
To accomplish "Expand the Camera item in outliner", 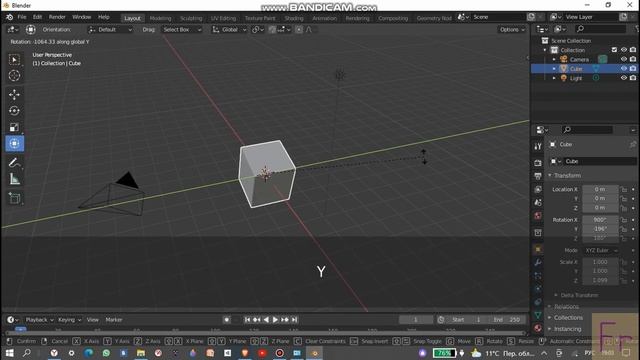I will pos(554,60).
